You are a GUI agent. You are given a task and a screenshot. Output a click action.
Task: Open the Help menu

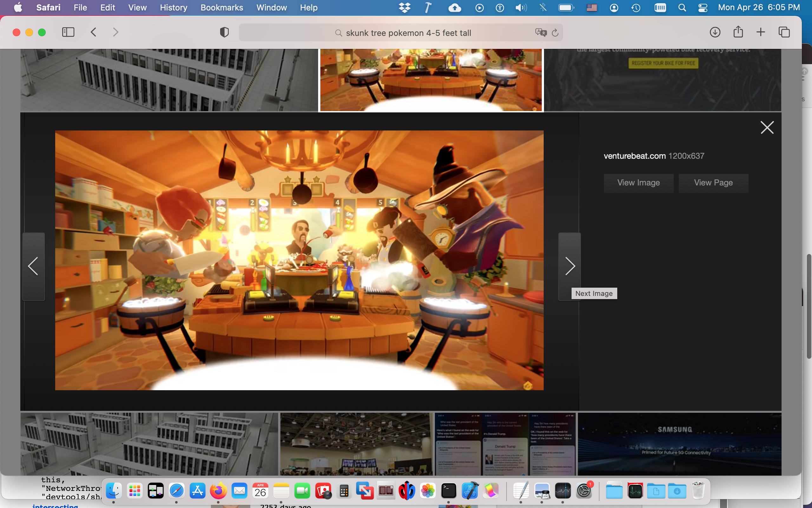point(309,7)
